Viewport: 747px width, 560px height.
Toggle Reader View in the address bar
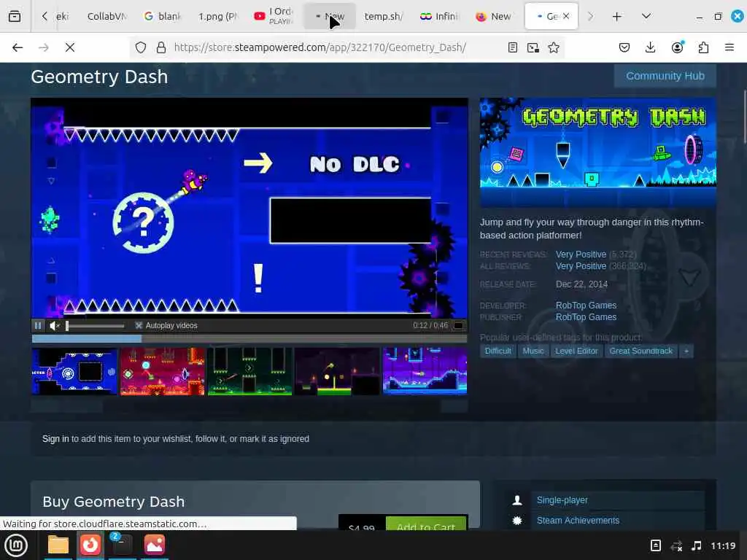(513, 47)
